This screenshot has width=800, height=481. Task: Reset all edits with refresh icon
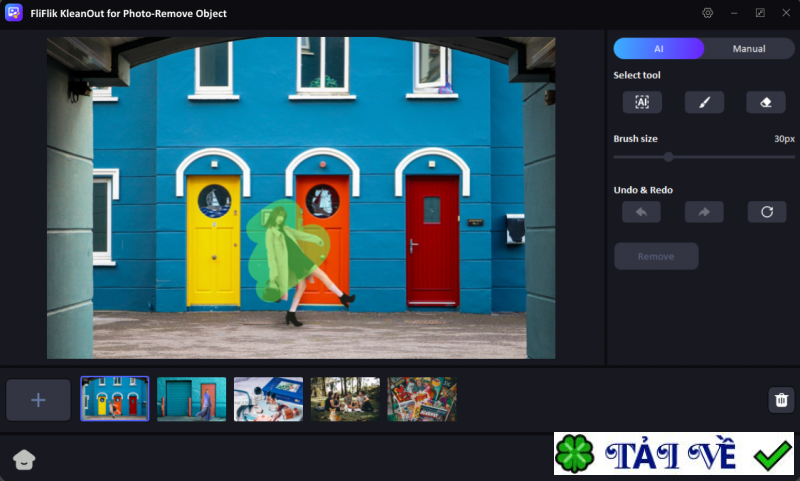(766, 212)
